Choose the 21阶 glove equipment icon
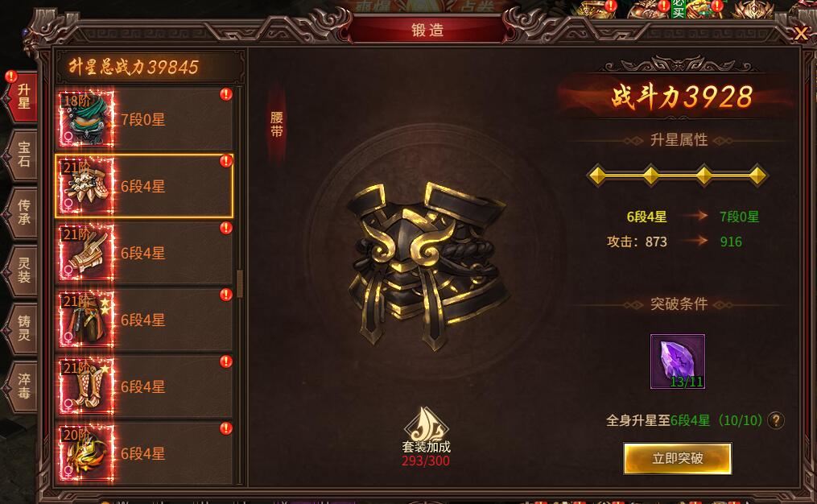Screen dimensions: 817x504 tap(86, 253)
